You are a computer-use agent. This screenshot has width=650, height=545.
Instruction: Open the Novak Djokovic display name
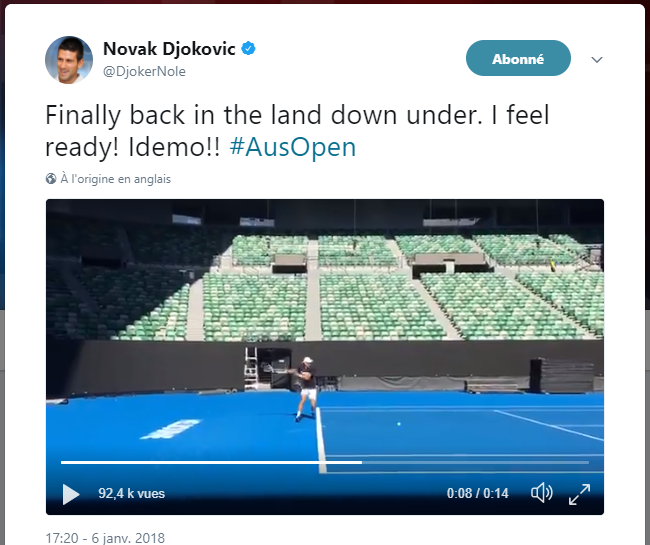point(169,49)
